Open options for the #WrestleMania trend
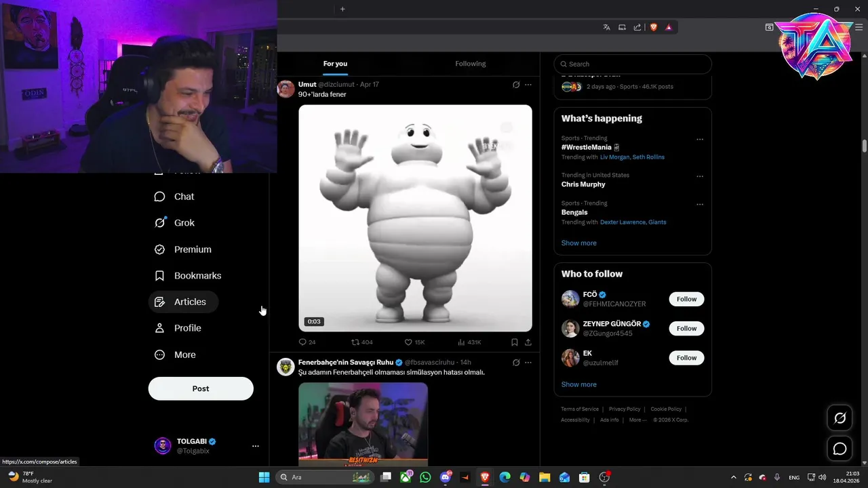The image size is (868, 488). 700,140
